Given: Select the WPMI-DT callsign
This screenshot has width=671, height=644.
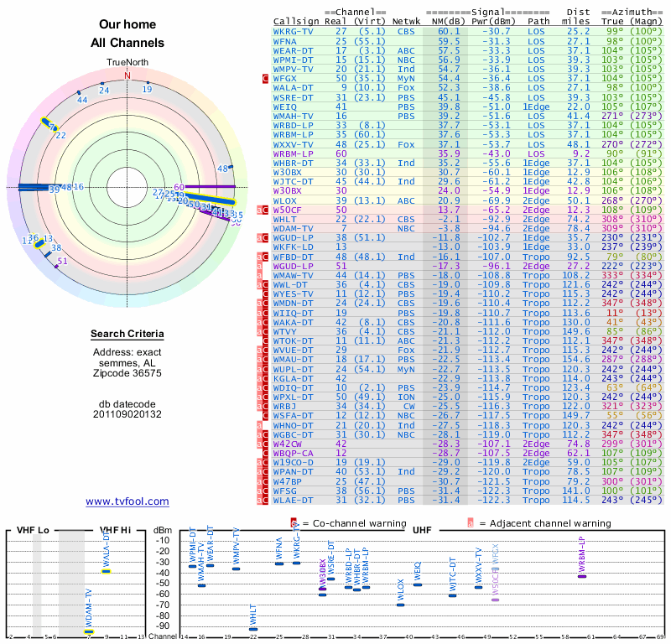Looking at the screenshot, I should tap(293, 60).
